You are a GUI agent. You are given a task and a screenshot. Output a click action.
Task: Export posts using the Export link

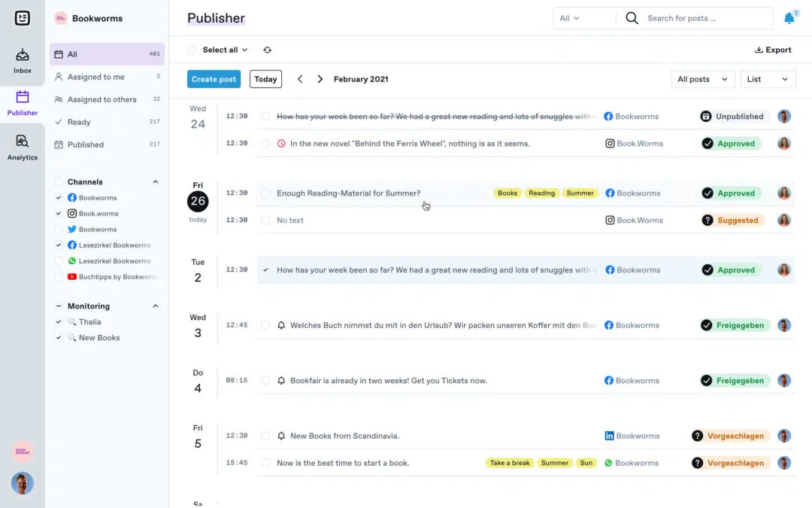(773, 49)
